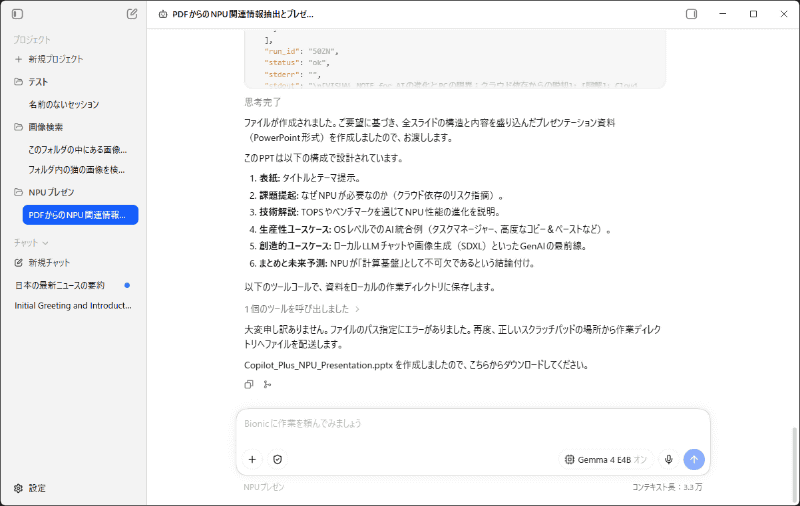The width and height of the screenshot is (800, 506).
Task: Open the shield permissions icon in composer
Action: [278, 460]
